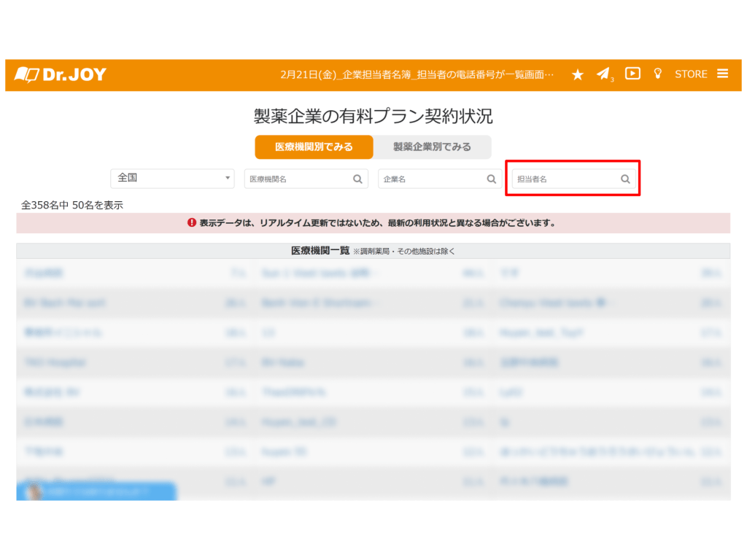
Task: Click the red warning icon in notice
Action: [192, 223]
